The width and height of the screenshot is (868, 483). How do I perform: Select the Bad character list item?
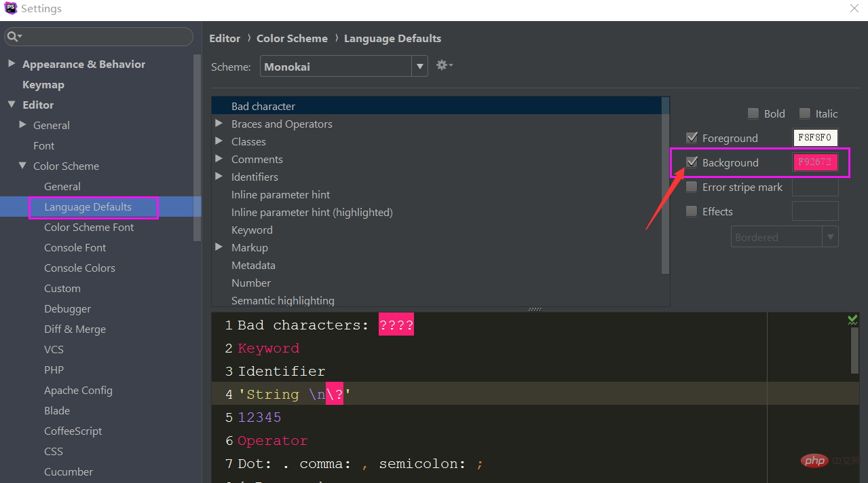(x=436, y=106)
